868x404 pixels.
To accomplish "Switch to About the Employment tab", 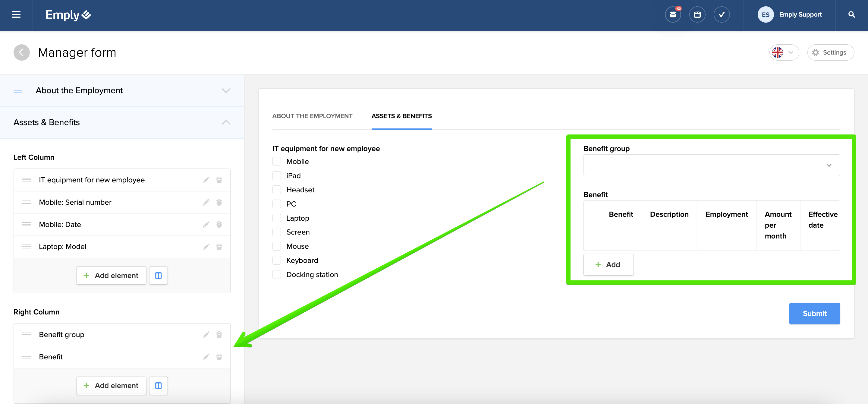I will [x=312, y=116].
